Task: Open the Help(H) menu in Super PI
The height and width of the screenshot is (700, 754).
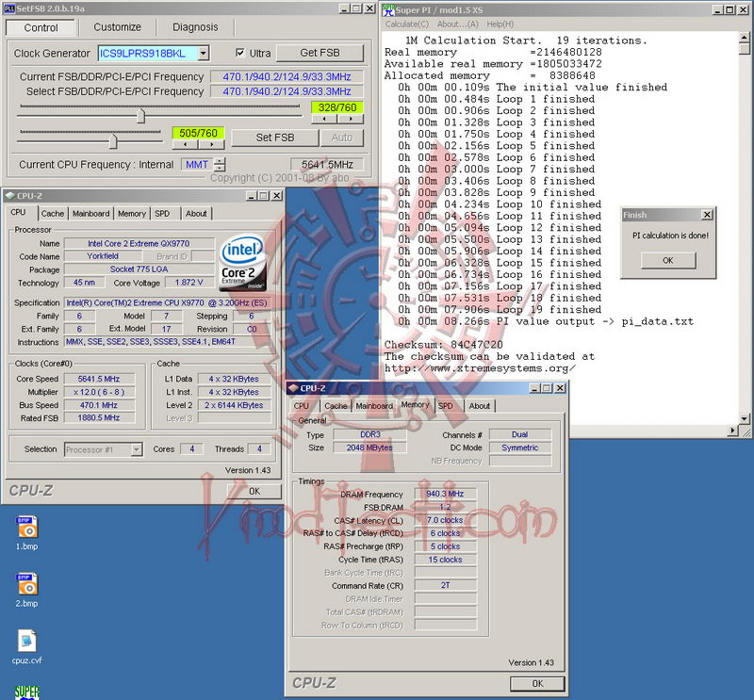Action: 500,24
